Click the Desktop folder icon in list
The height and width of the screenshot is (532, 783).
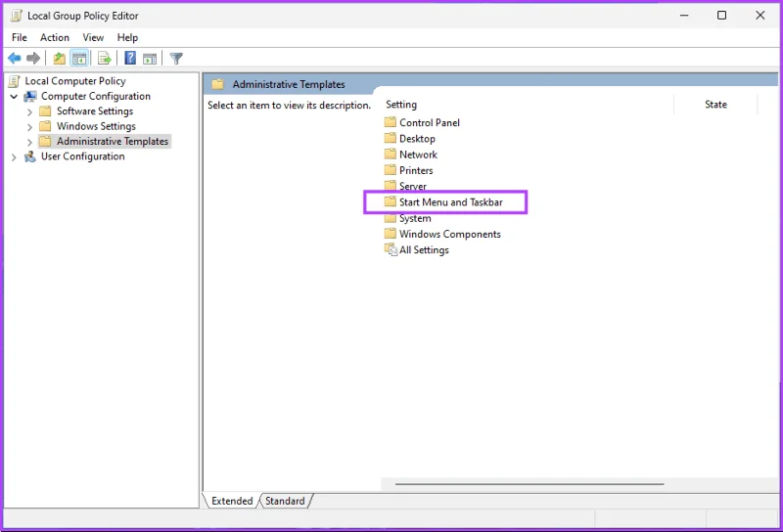click(x=391, y=138)
